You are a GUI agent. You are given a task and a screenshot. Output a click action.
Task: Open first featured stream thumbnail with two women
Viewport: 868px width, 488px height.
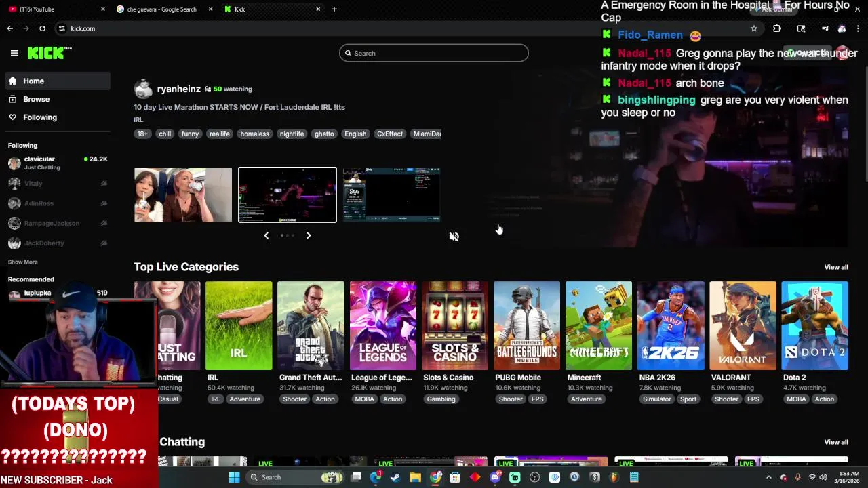[x=183, y=195]
